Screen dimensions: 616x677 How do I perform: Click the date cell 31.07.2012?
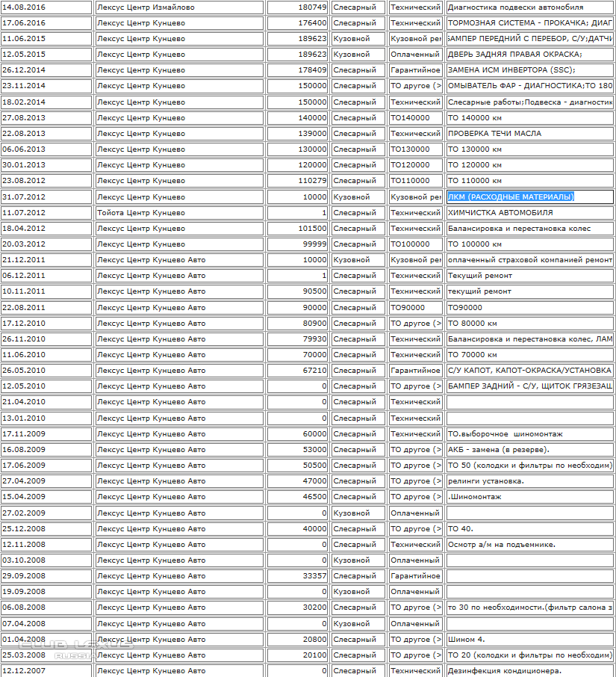tap(46, 197)
